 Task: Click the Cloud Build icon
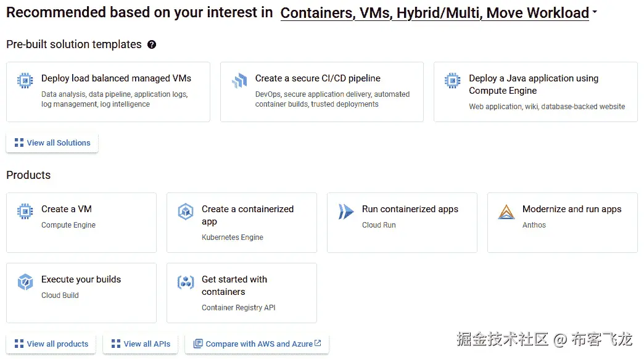coord(24,281)
